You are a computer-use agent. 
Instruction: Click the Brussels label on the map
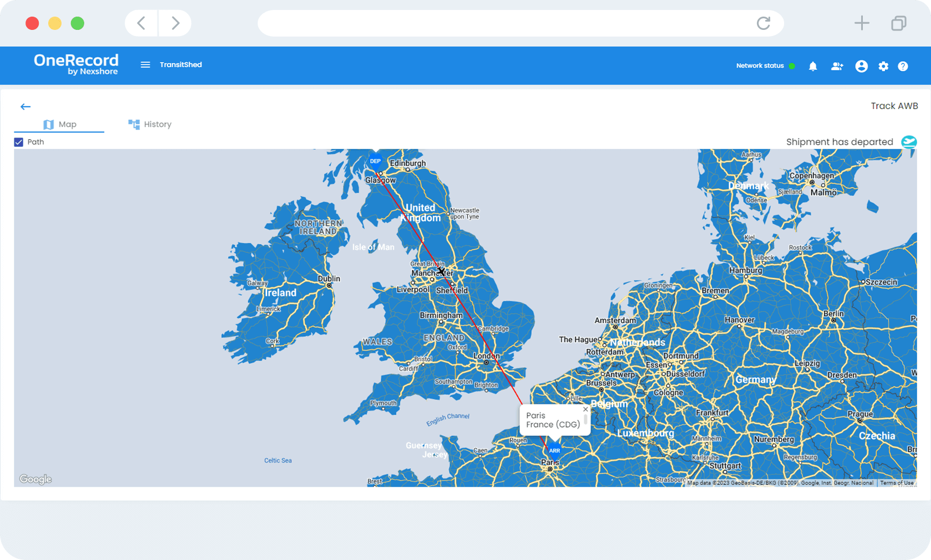click(601, 383)
